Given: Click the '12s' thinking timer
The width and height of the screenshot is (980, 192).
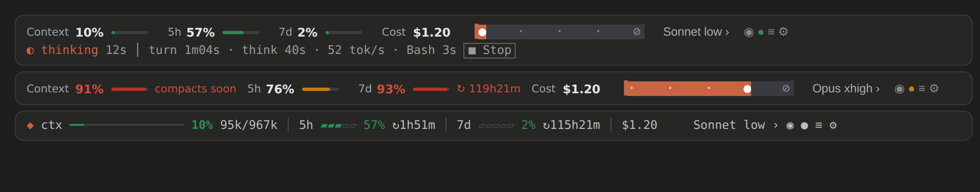Looking at the screenshot, I should [116, 50].
